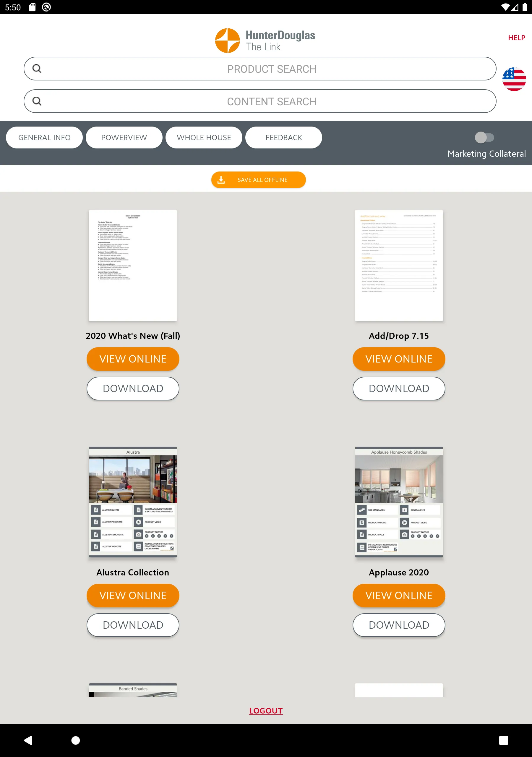Tap the magnifier in Product Search
The width and height of the screenshot is (532, 757).
pyautogui.click(x=37, y=69)
